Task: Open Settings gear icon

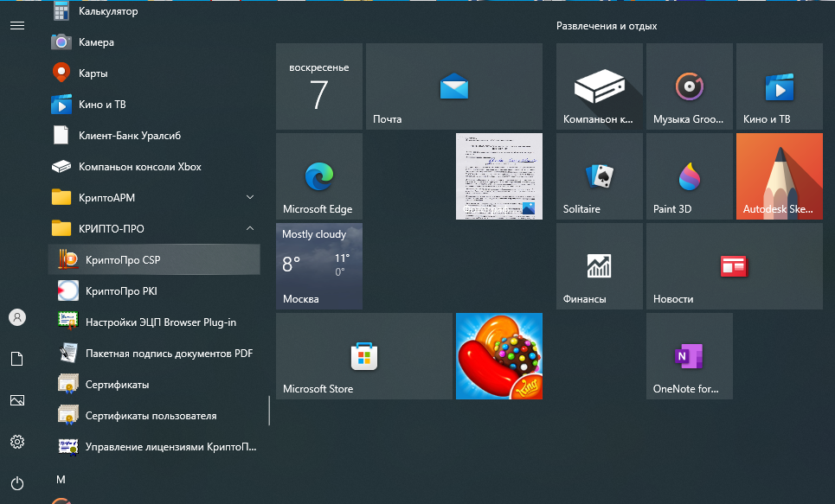Action: point(17,442)
